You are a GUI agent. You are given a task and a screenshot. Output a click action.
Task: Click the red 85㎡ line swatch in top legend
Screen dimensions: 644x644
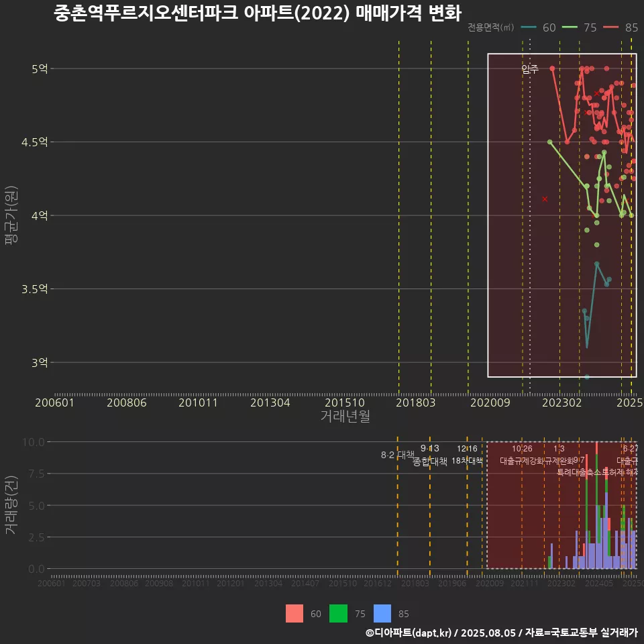click(x=611, y=28)
